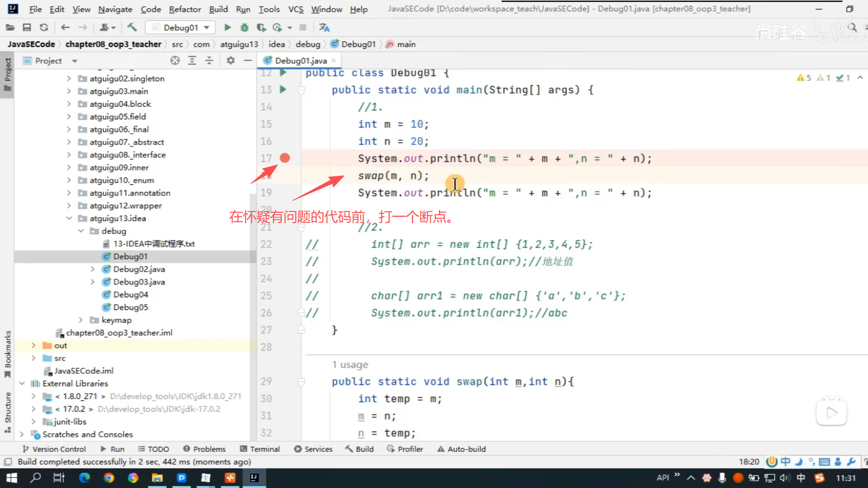Open the Terminal tool window tab

point(260,449)
